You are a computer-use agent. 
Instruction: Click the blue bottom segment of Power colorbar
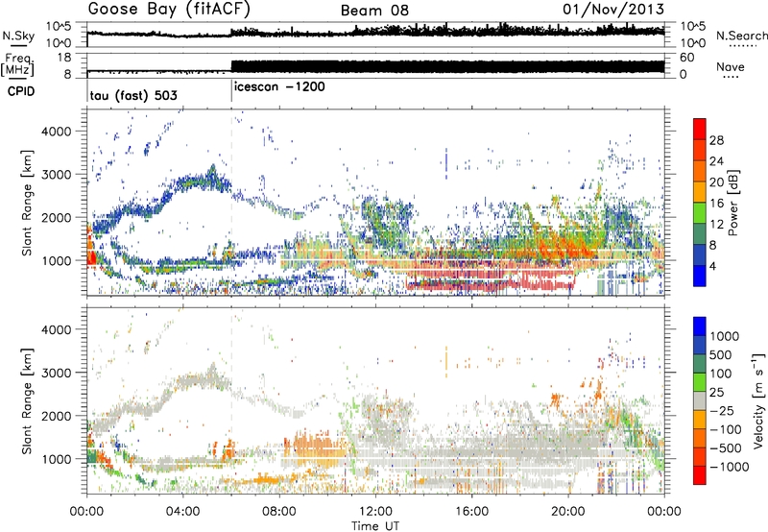[700, 277]
